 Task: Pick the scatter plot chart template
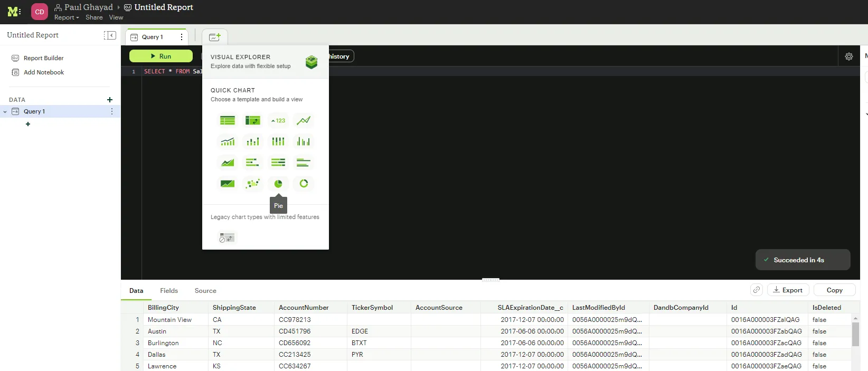pyautogui.click(x=253, y=184)
